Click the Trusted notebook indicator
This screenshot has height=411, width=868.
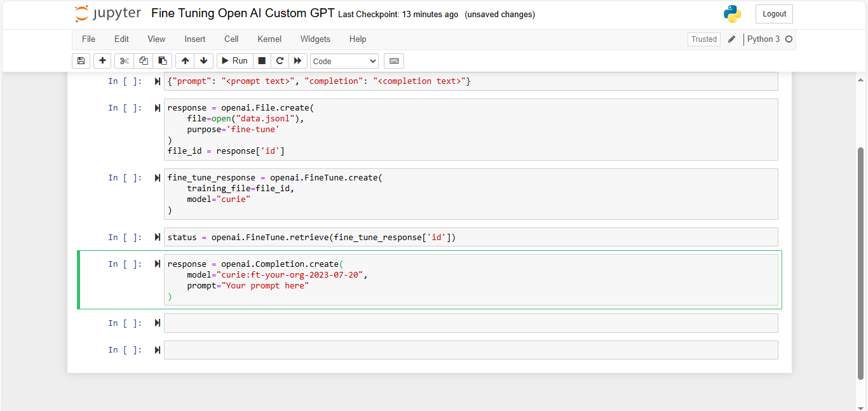(703, 39)
